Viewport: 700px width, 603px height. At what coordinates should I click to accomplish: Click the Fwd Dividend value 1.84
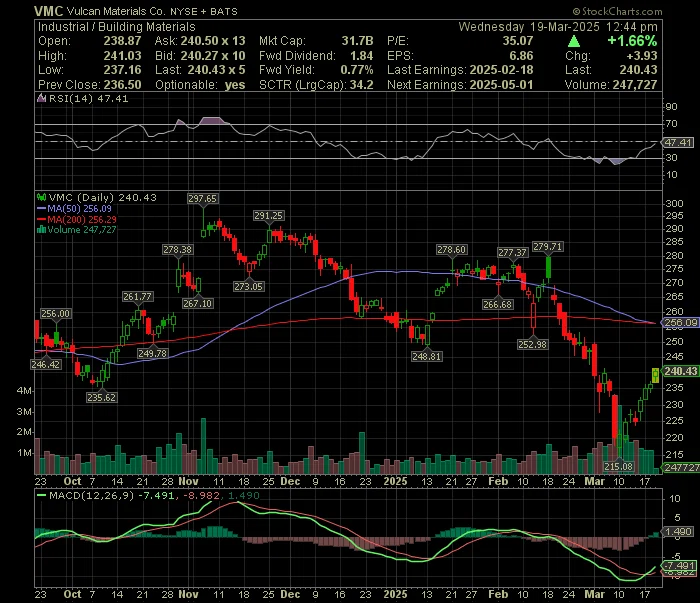coord(362,56)
